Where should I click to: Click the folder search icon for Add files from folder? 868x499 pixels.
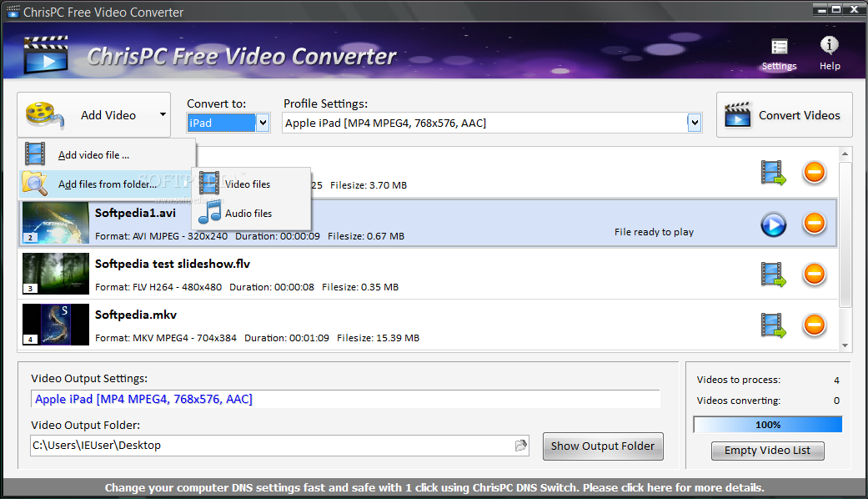click(35, 184)
